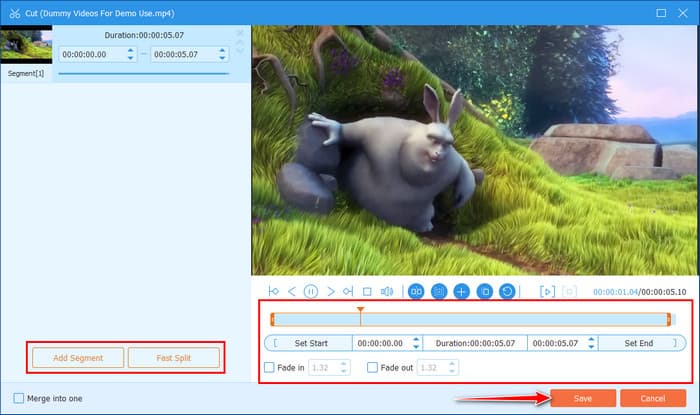
Task: Click the blue plus add segment icon
Action: tap(461, 291)
